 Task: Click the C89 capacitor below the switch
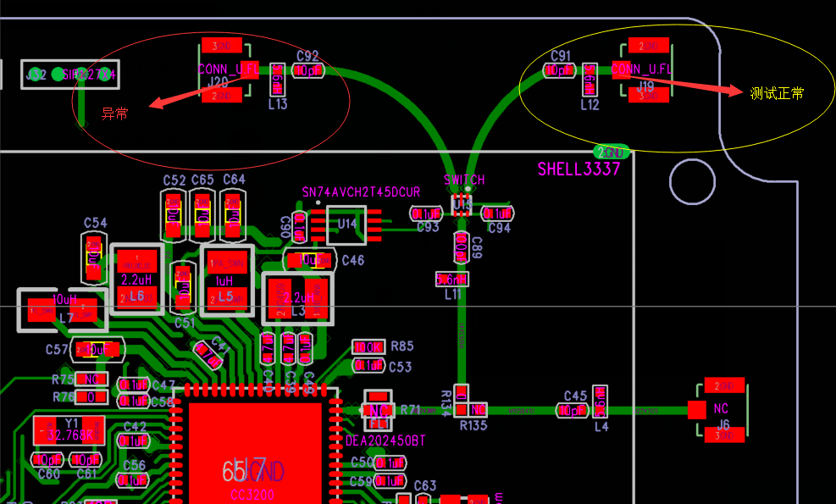click(461, 247)
